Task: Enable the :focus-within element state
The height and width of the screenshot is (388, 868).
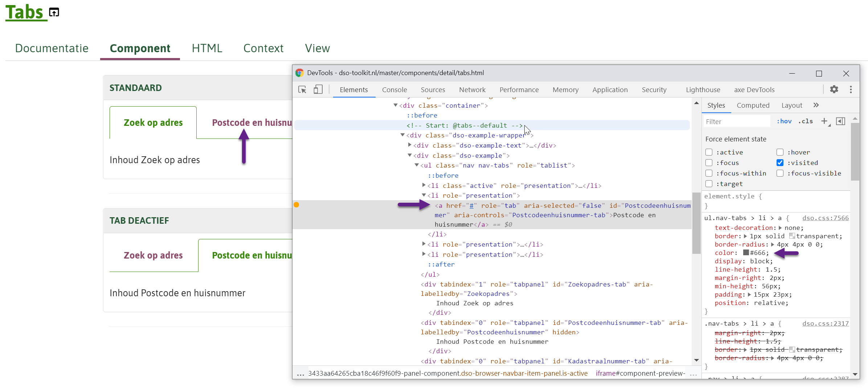Action: pyautogui.click(x=709, y=173)
